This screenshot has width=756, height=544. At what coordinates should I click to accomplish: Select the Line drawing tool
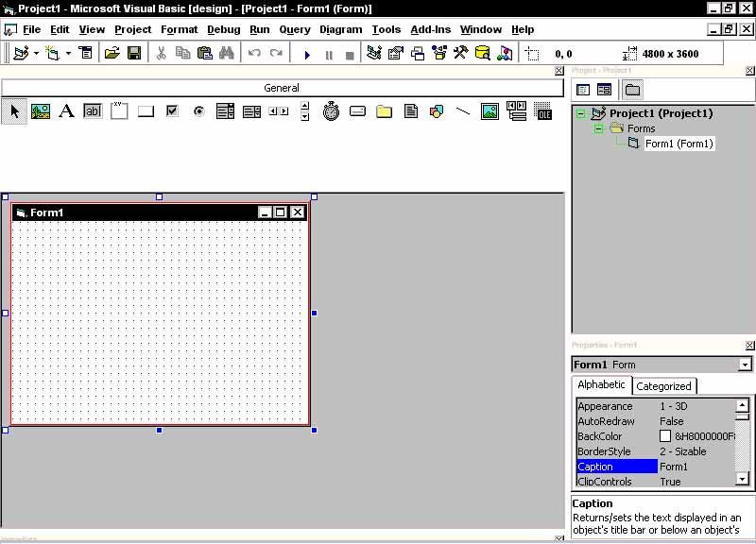[x=463, y=111]
